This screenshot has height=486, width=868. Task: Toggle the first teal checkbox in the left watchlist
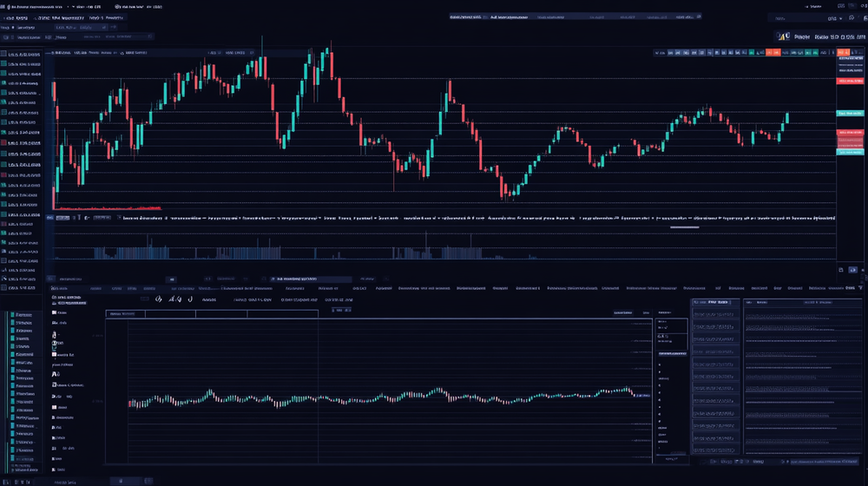pyautogui.click(x=3, y=55)
